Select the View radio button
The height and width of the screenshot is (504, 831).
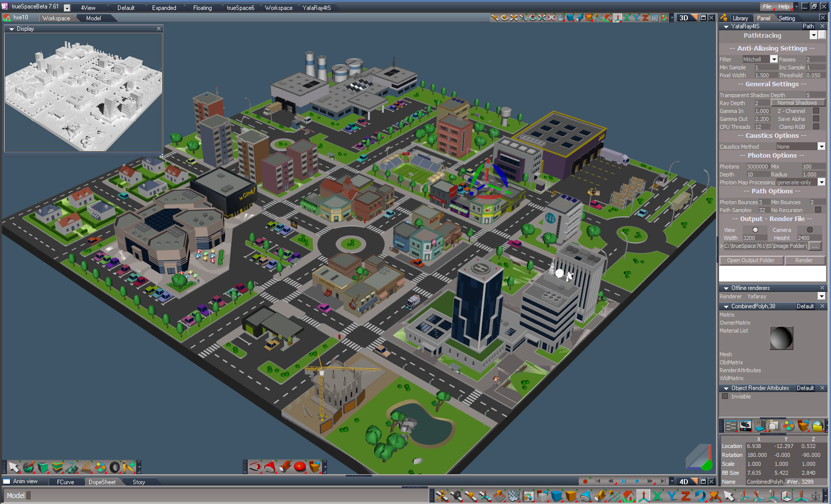point(755,230)
